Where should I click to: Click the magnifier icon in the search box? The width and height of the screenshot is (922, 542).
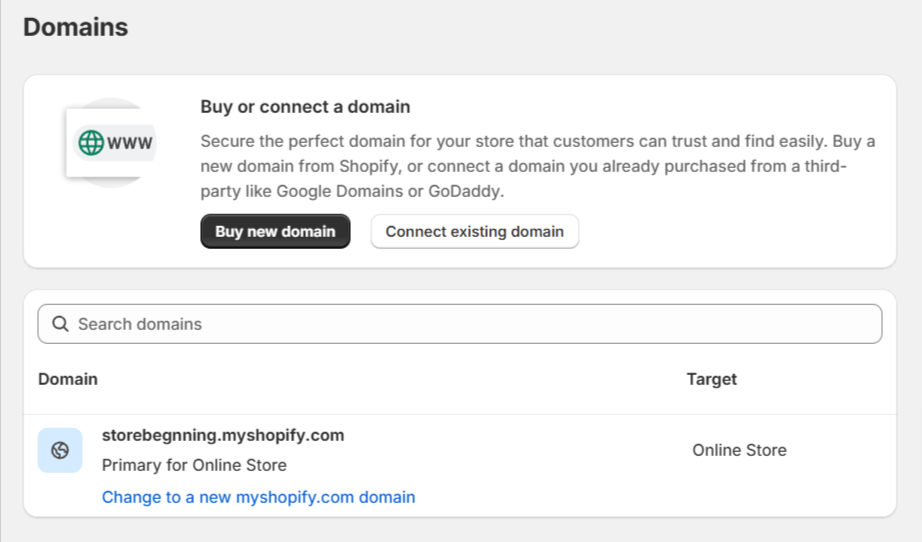click(60, 324)
